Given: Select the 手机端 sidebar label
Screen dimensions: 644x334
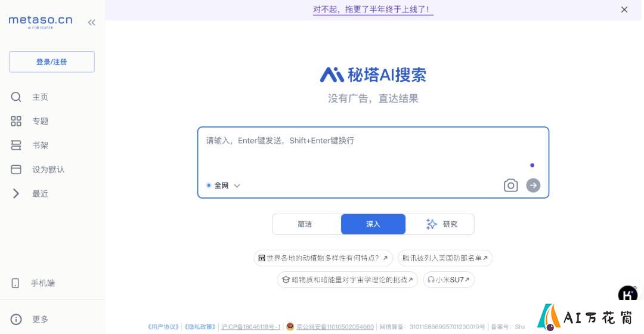Looking at the screenshot, I should click(43, 283).
